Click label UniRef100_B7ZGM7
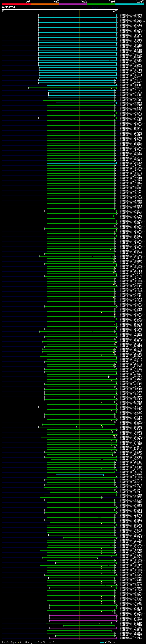 pyautogui.click(x=131, y=623)
